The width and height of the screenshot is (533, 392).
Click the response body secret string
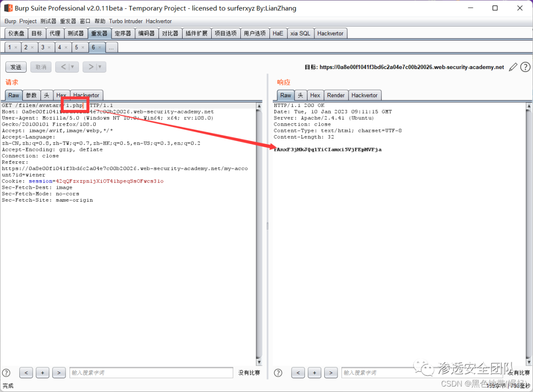[328, 149]
